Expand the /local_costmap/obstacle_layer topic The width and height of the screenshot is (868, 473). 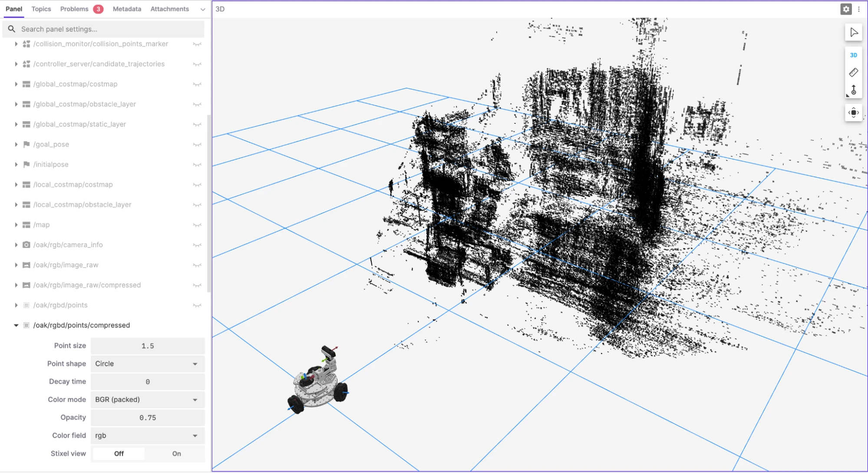[x=16, y=205]
